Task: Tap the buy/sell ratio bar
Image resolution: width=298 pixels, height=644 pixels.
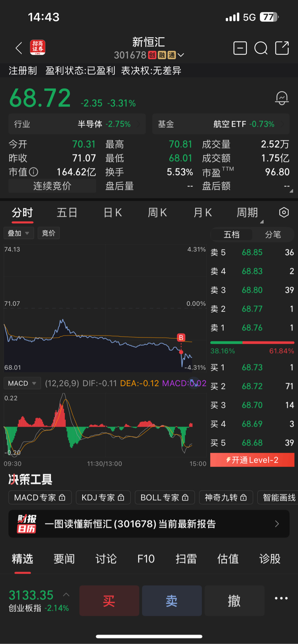Action: (x=252, y=343)
